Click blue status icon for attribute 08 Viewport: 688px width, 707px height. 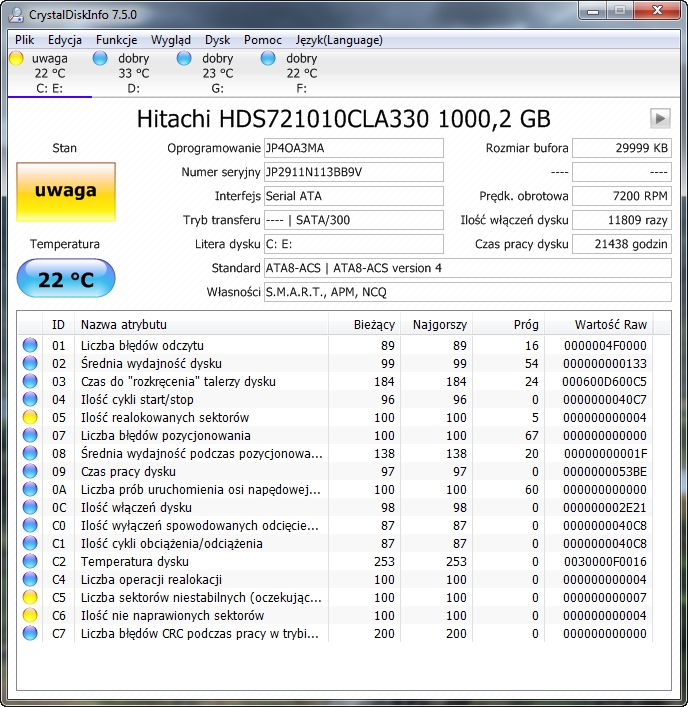[x=30, y=454]
